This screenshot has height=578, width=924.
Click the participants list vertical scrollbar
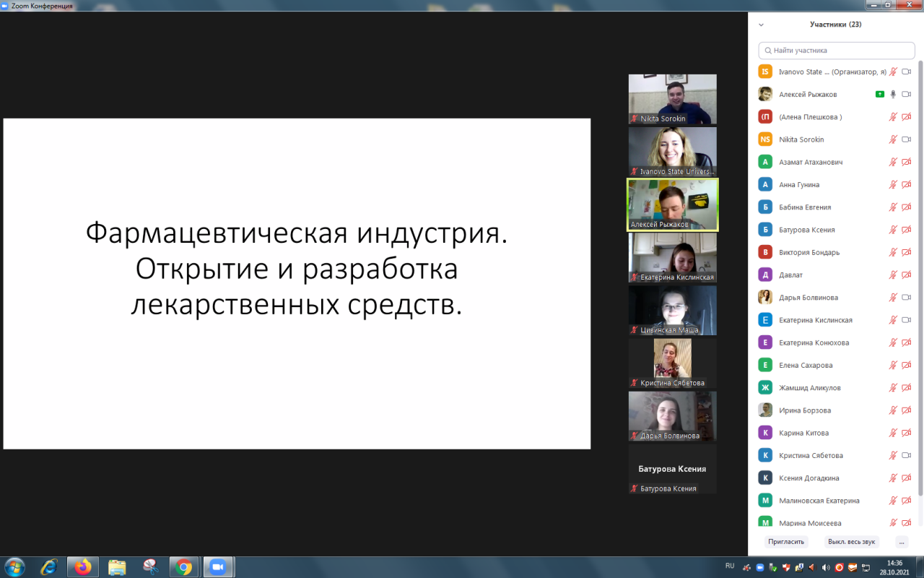920,275
